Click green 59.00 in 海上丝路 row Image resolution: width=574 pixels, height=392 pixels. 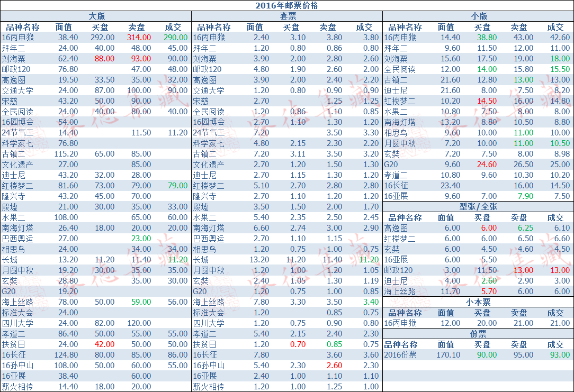tap(141, 302)
